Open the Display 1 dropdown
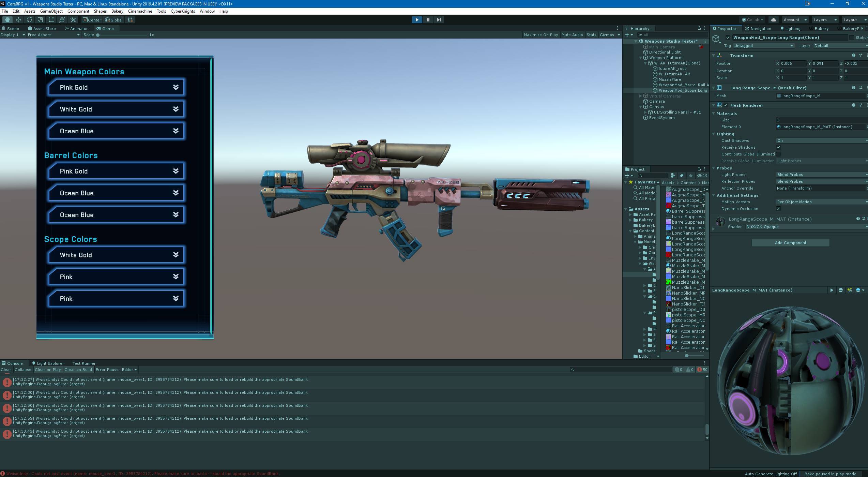 13,35
